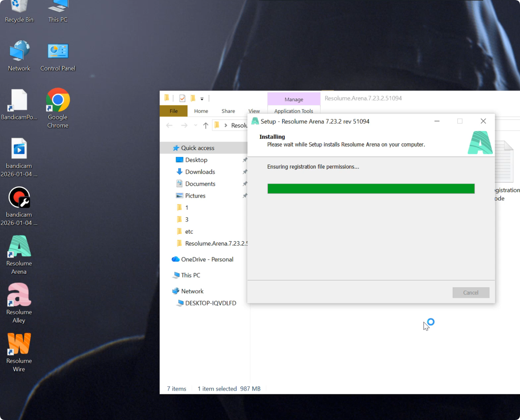
Task: Select DESKTOP-IQVDLFD under Network
Action: (x=210, y=303)
